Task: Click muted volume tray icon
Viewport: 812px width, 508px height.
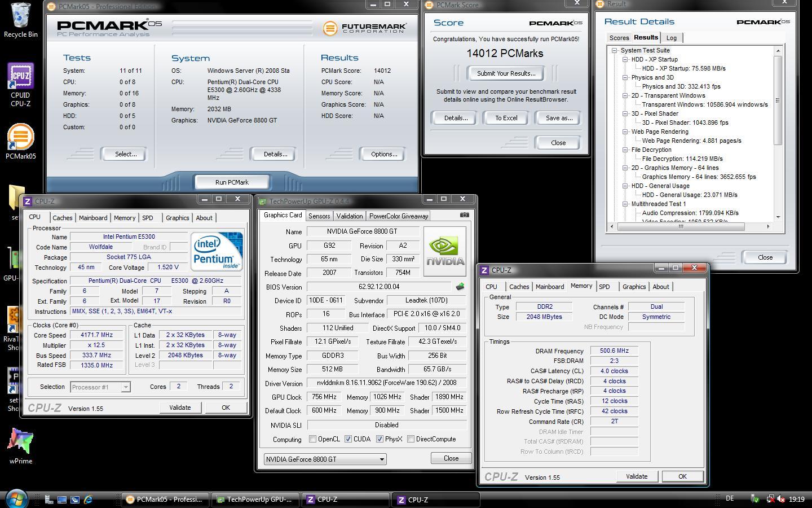Action: coord(781,499)
